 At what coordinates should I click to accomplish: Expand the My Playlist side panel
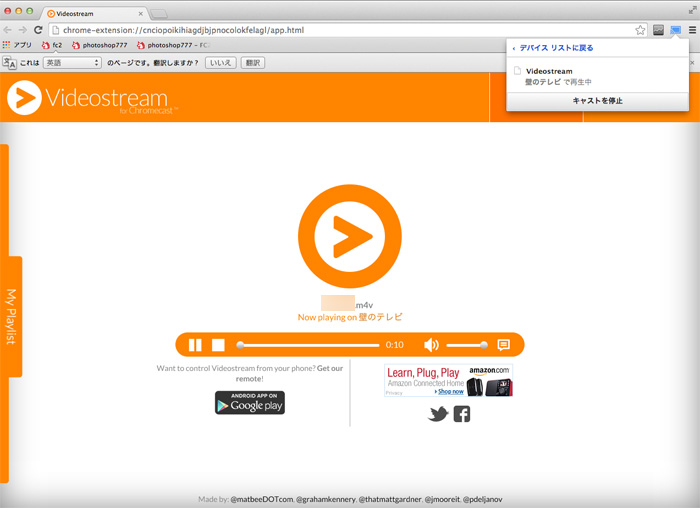click(12, 317)
